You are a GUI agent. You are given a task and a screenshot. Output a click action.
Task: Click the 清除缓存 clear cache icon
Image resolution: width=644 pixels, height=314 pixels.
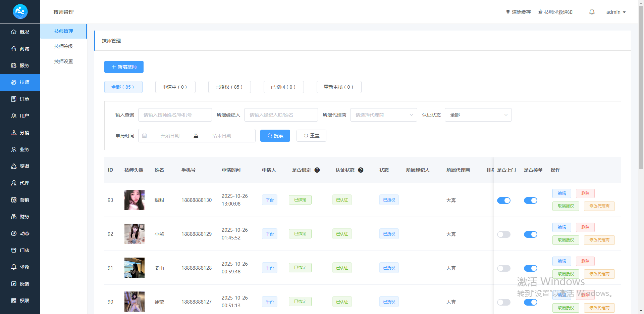point(508,12)
